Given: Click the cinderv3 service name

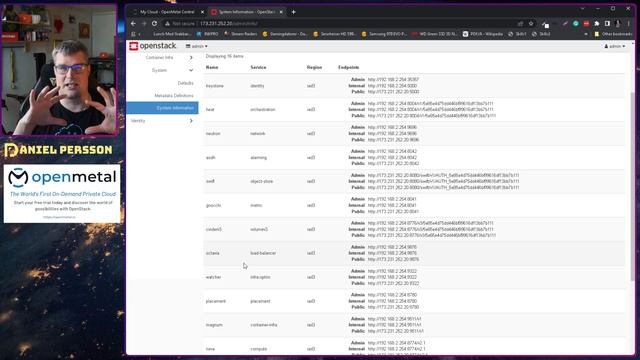Looking at the screenshot, I should pos(214,229).
